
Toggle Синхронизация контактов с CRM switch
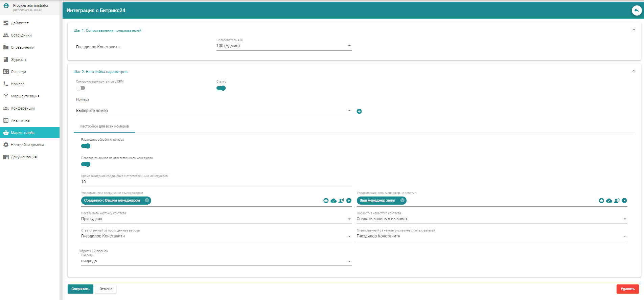click(81, 88)
